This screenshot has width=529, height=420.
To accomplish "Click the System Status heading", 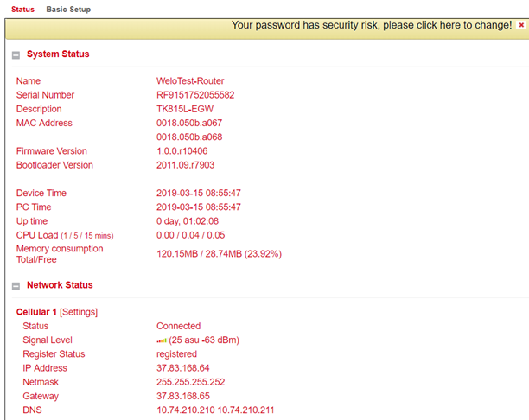I will tap(58, 54).
